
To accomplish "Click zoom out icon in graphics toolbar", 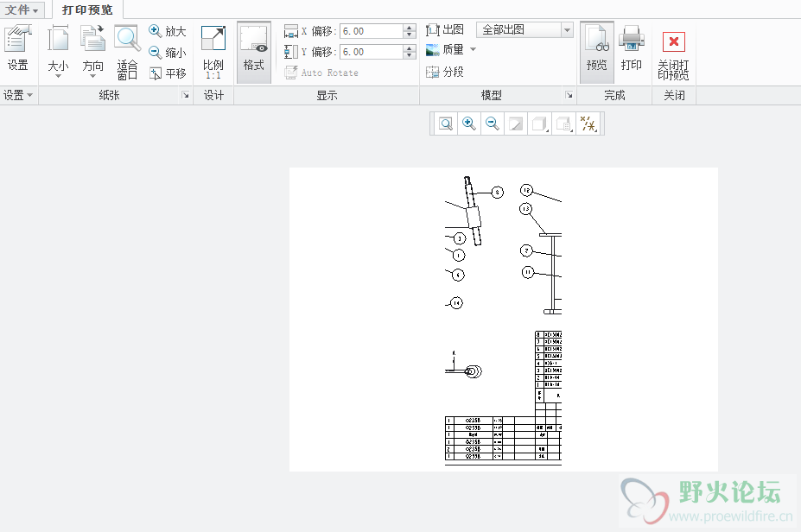I will (x=493, y=124).
